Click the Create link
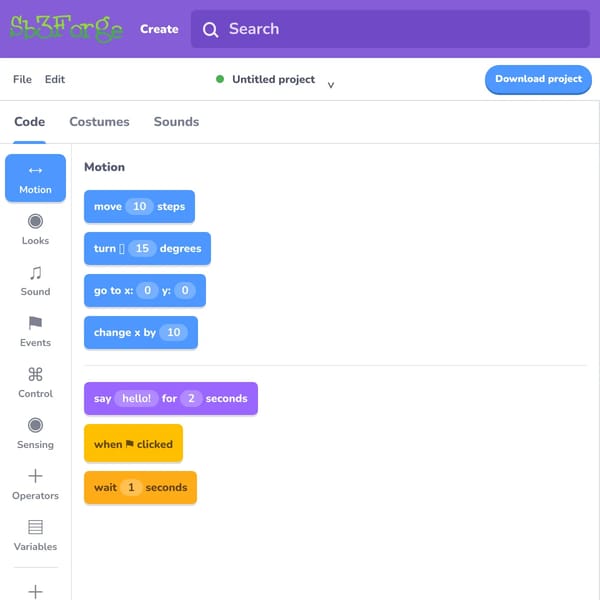Image resolution: width=600 pixels, height=600 pixels. (159, 29)
